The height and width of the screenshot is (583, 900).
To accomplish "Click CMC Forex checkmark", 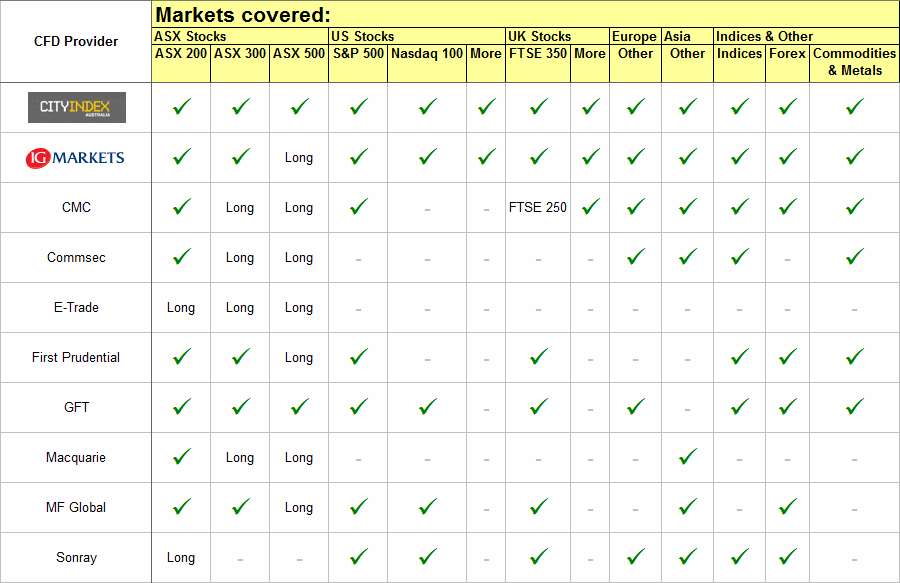I will pyautogui.click(x=788, y=207).
